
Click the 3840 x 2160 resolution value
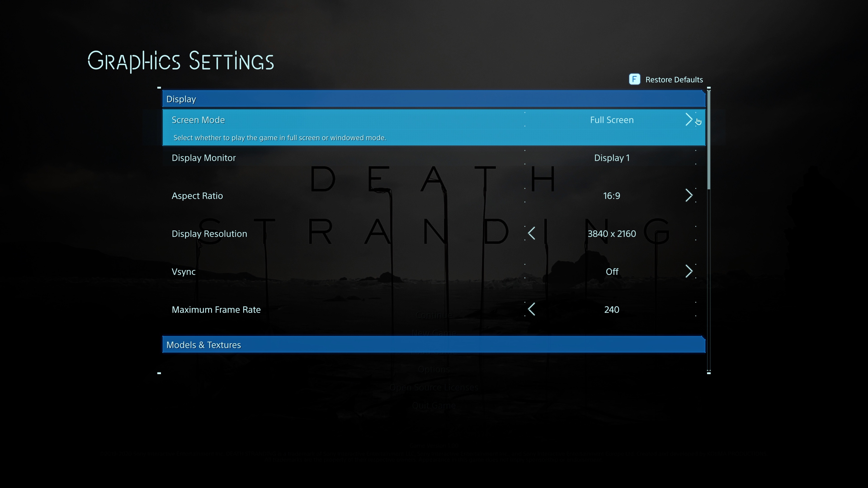point(612,234)
